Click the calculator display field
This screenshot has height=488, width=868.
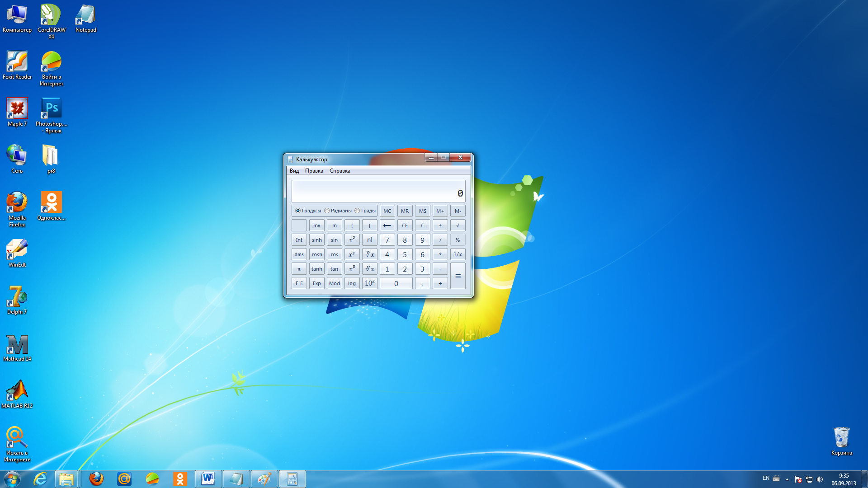[378, 191]
